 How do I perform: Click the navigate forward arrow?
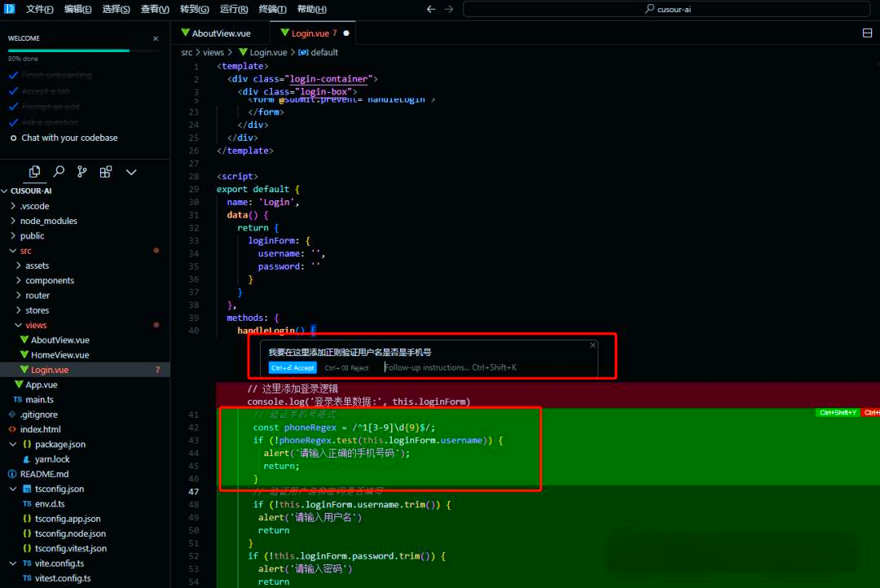[x=449, y=9]
